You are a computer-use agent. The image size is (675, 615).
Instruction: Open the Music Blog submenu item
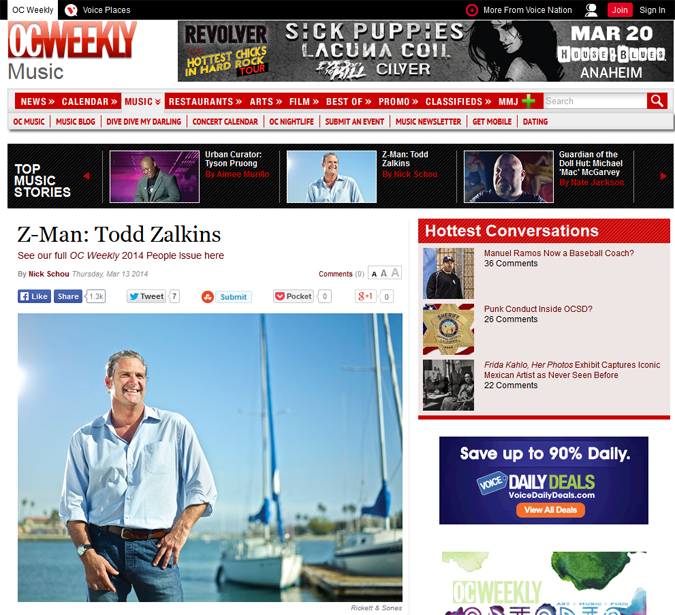(x=75, y=122)
